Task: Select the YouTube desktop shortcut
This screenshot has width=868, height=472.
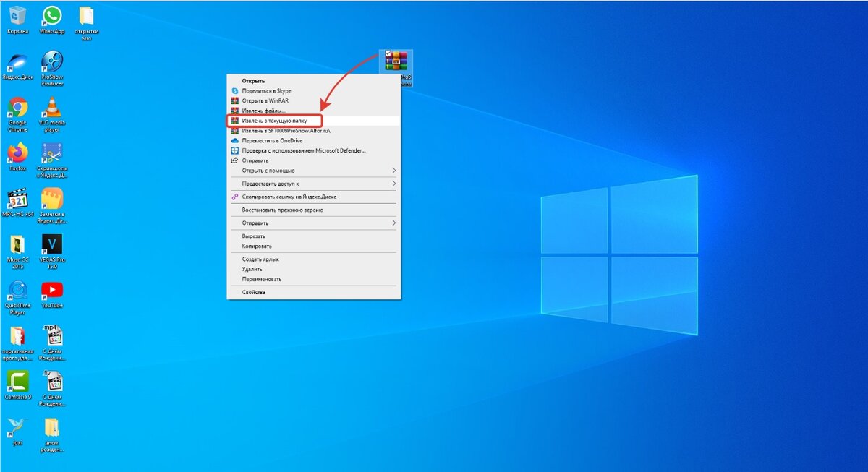Action: point(51,294)
